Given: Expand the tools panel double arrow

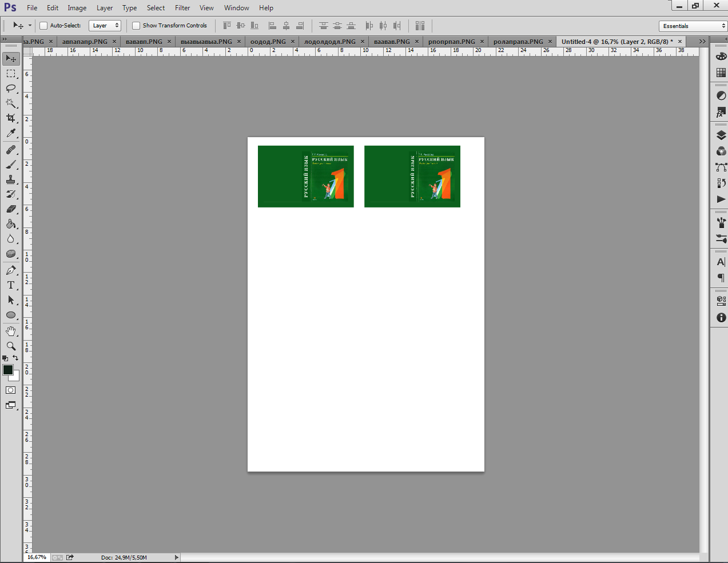Looking at the screenshot, I should 5,39.
